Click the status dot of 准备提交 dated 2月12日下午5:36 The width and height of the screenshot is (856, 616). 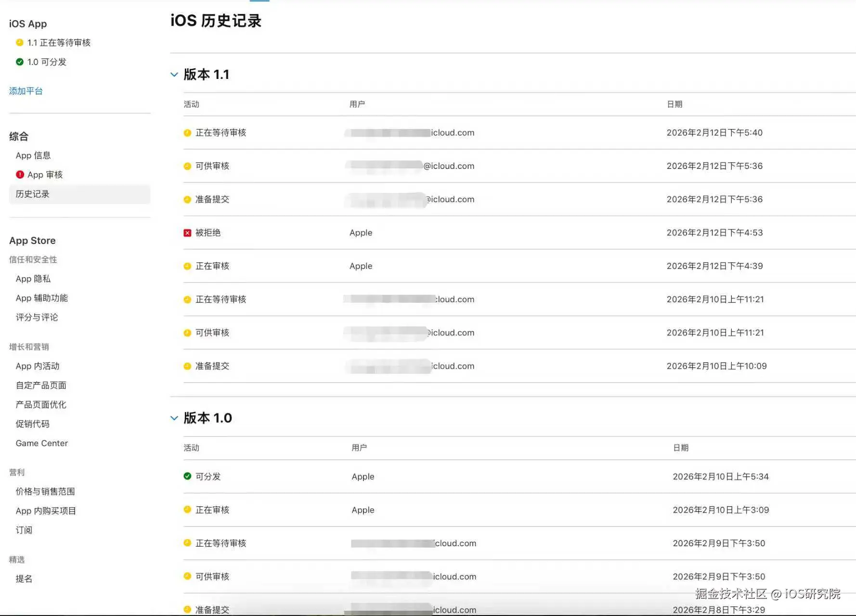tap(187, 199)
